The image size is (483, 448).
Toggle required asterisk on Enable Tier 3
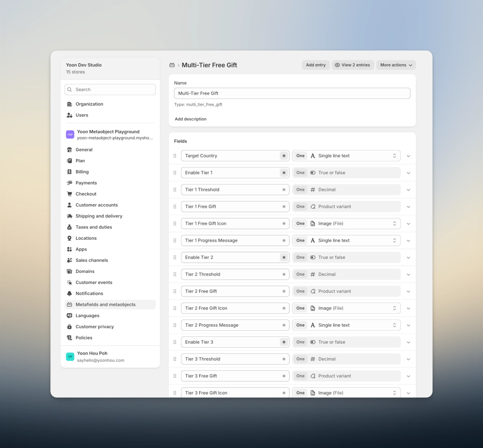(284, 342)
